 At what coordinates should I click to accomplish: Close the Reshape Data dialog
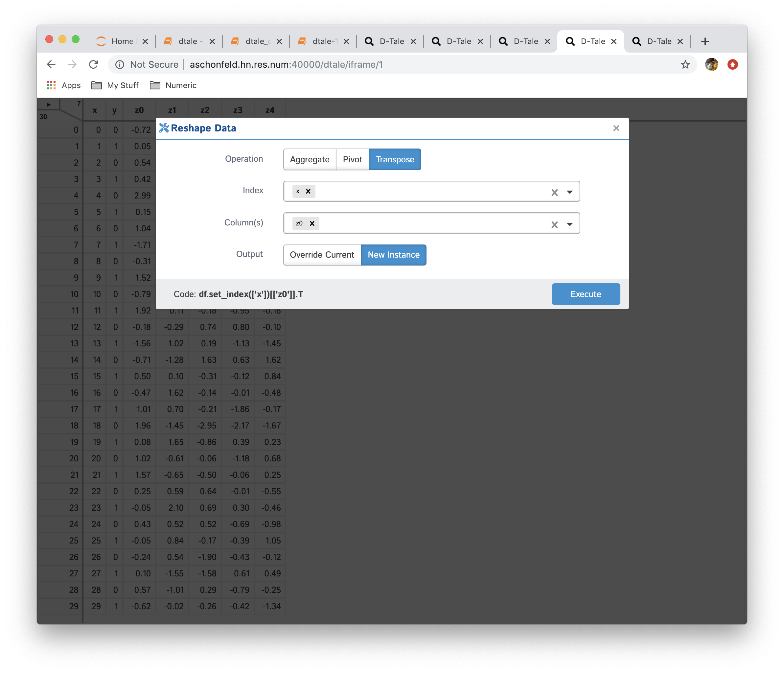click(x=616, y=128)
